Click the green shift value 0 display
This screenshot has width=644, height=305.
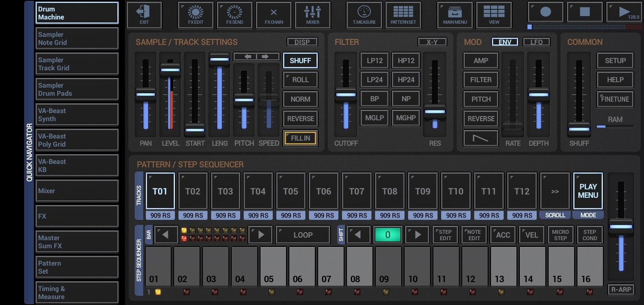pyautogui.click(x=388, y=235)
